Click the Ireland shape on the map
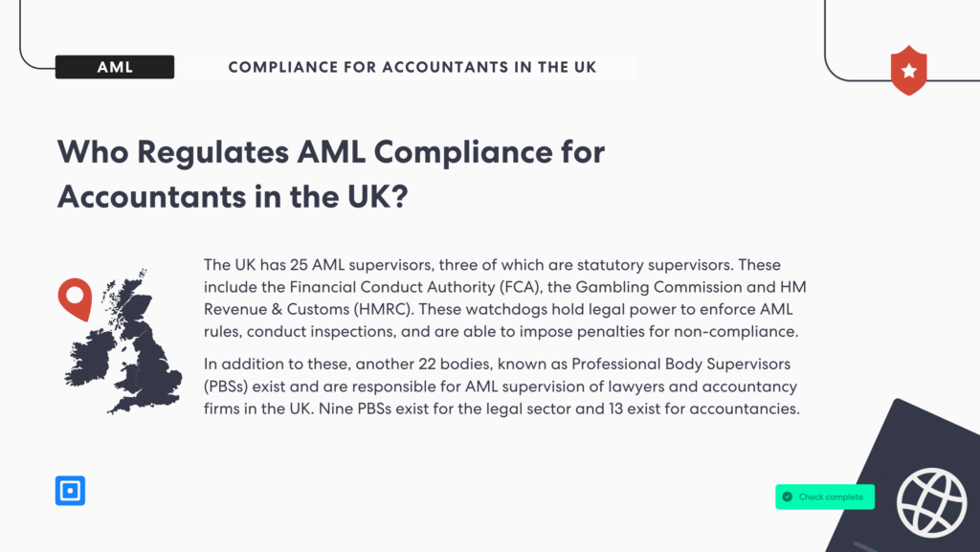The height and width of the screenshot is (552, 980). click(x=91, y=359)
